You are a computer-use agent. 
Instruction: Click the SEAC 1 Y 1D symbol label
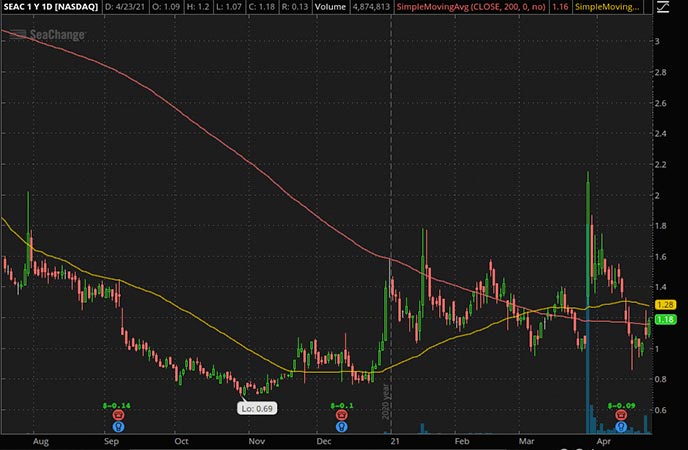tap(50, 7)
